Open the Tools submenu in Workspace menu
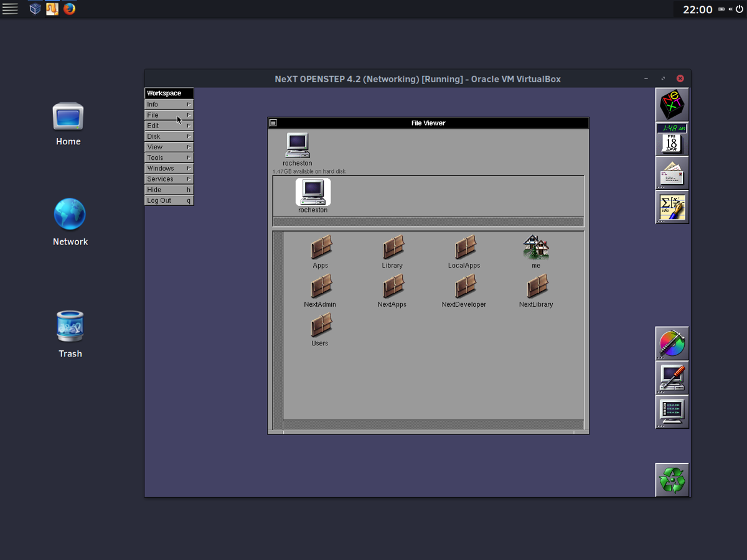This screenshot has width=747, height=560. coord(169,157)
